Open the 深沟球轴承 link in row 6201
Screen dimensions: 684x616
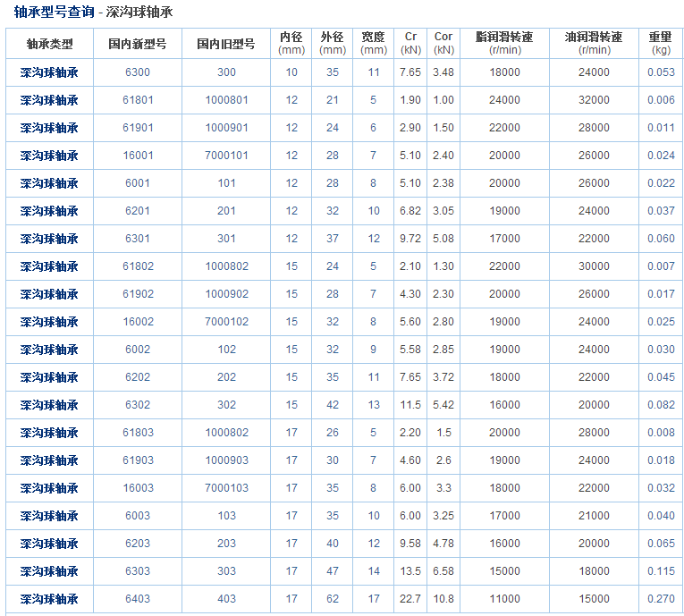tap(49, 211)
